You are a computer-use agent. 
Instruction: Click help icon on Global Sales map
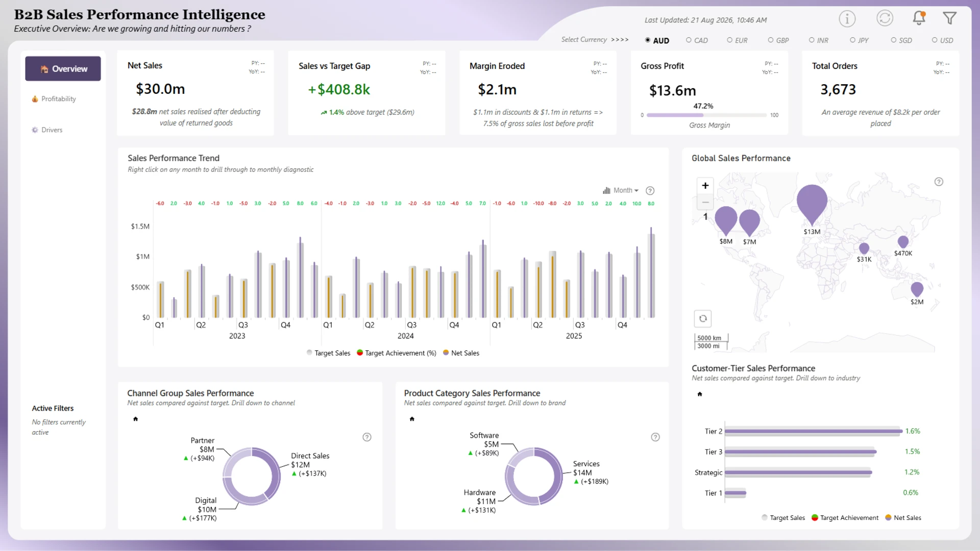tap(939, 182)
